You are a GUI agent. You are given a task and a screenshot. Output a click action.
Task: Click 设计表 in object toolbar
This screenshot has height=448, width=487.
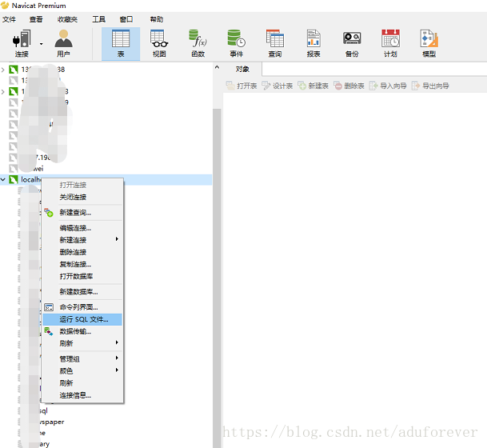pyautogui.click(x=277, y=86)
